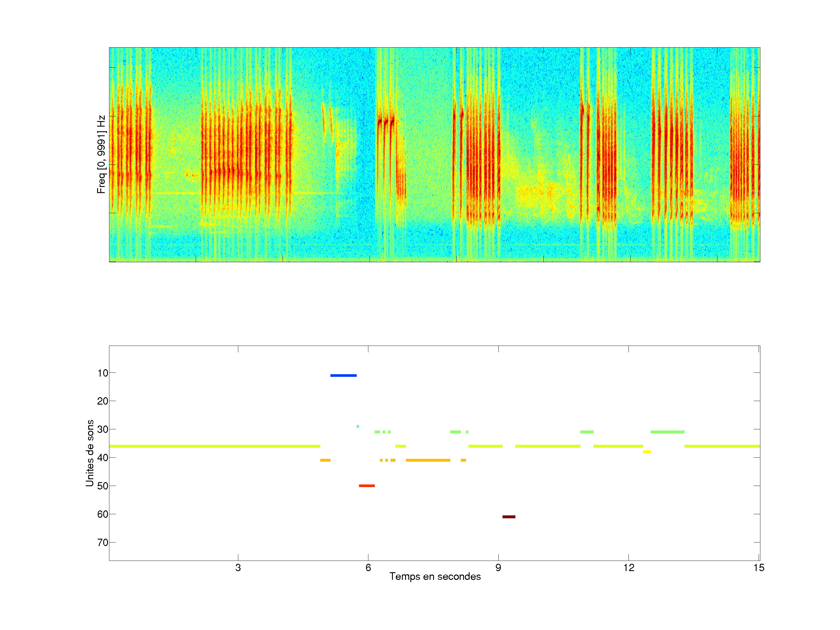Viewport: 840px width, 630px height.
Task: Click the x-axis tick label 9
Action: [x=498, y=568]
